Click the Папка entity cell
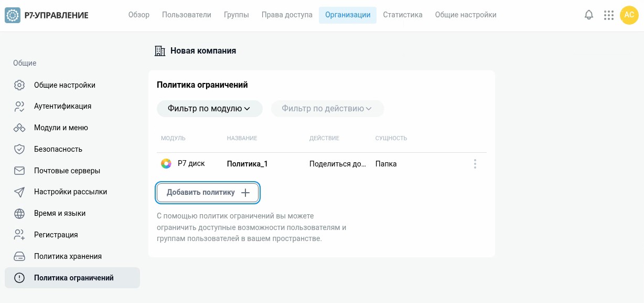Screen dimensions: 644x303 click(386, 164)
